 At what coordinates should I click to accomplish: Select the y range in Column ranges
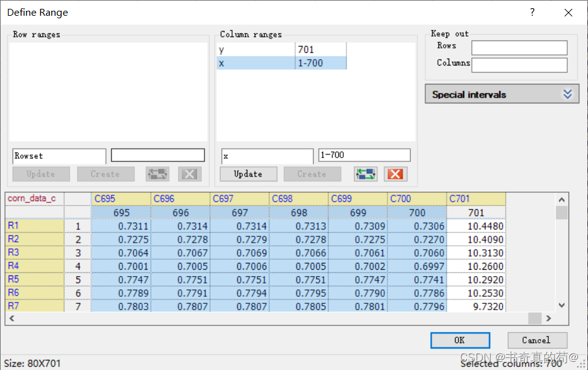[x=256, y=50]
